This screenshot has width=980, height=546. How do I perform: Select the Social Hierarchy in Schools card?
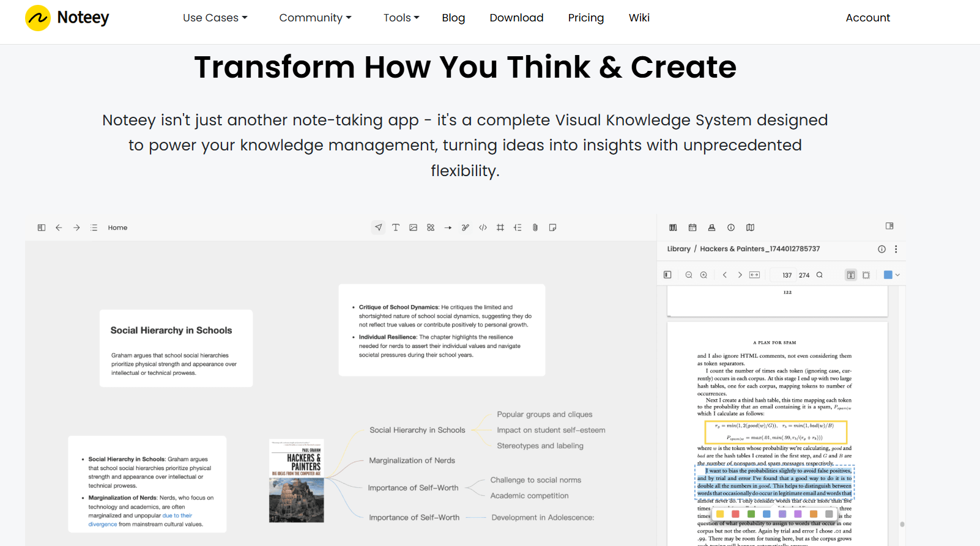(176, 348)
